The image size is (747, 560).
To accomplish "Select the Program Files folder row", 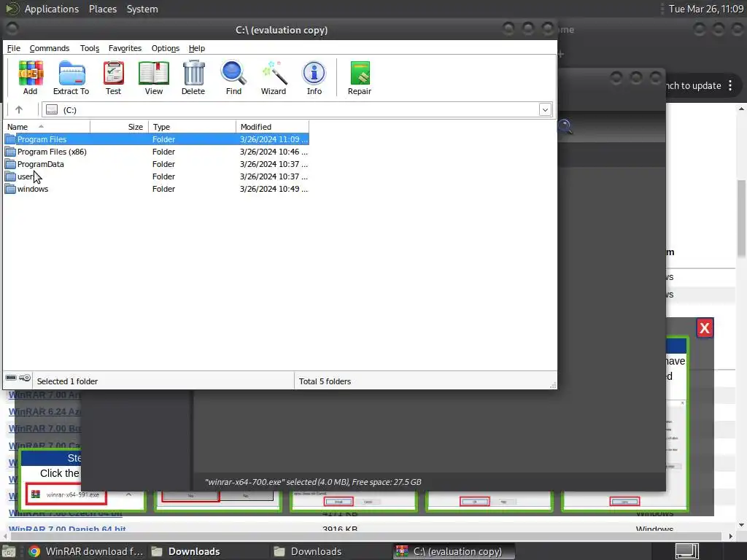I will [x=156, y=139].
